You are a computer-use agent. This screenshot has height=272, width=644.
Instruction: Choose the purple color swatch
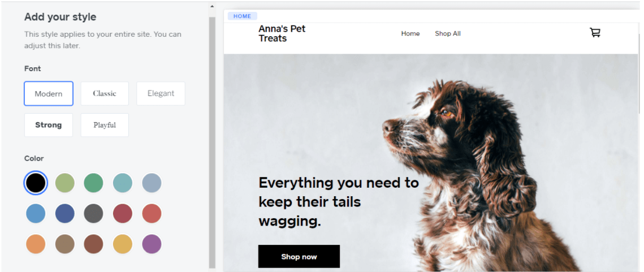(x=152, y=244)
